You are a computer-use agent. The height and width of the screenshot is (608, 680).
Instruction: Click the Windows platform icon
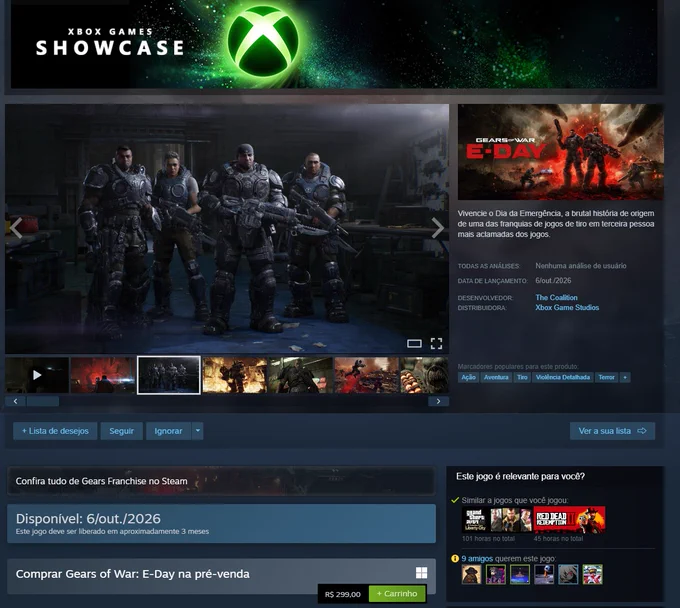(422, 573)
